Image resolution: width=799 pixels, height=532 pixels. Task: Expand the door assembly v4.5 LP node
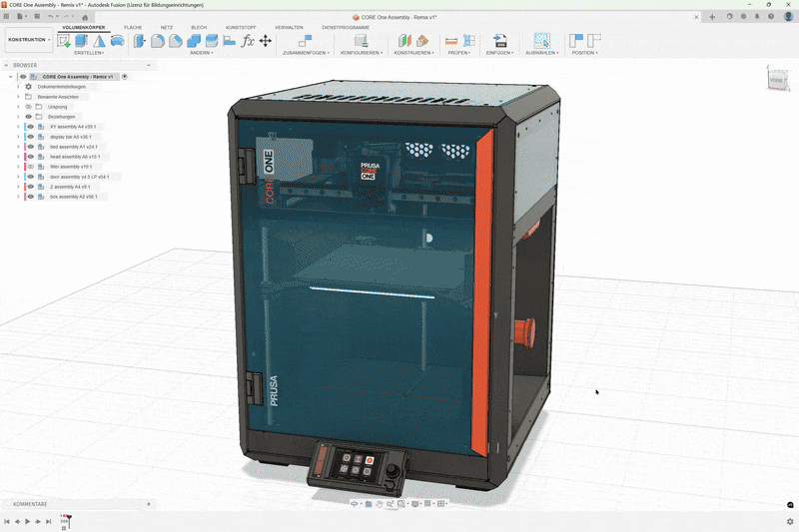[x=18, y=177]
